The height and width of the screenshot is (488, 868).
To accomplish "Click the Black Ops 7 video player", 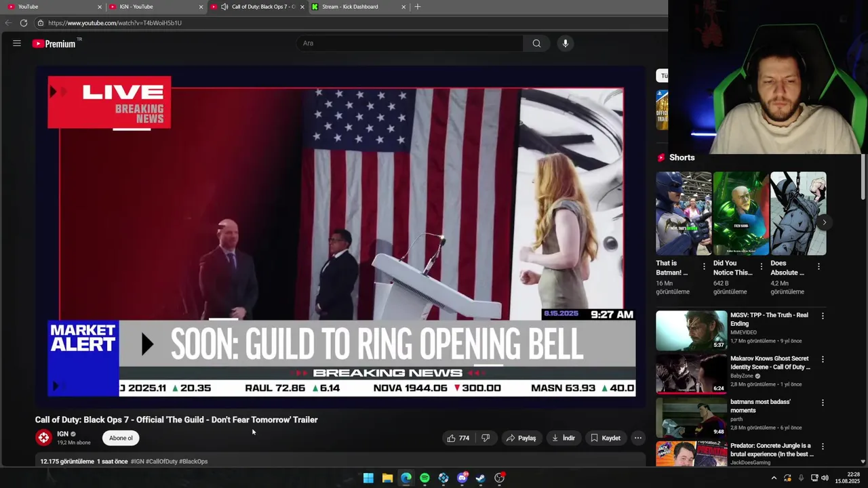I will point(340,235).
